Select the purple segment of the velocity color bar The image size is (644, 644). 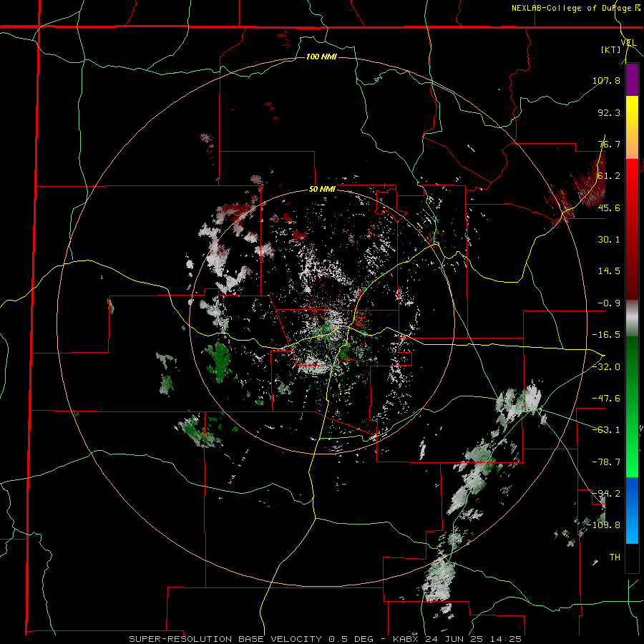[632, 80]
